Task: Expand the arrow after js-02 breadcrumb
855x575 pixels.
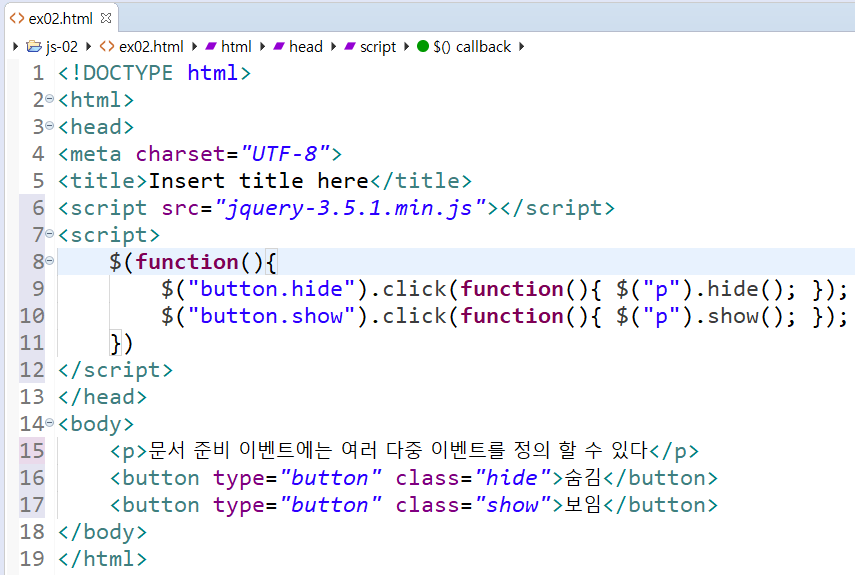Action: click(88, 47)
